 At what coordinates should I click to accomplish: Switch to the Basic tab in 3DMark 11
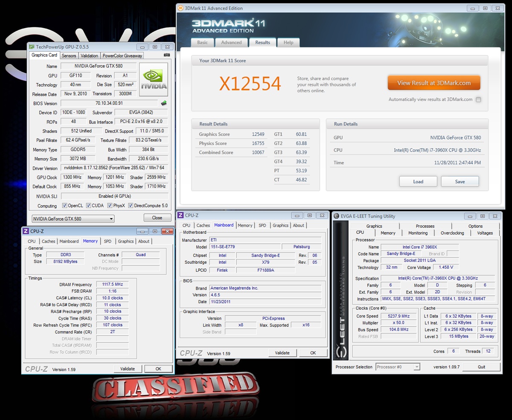(202, 43)
